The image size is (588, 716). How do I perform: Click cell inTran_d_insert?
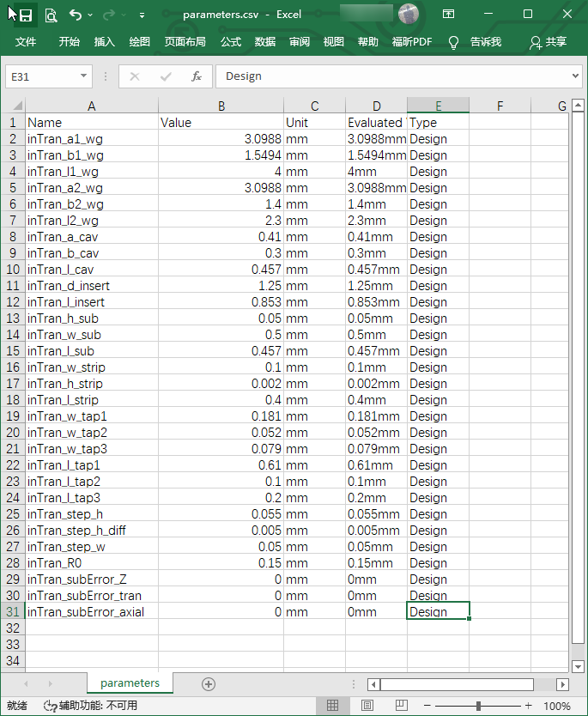coord(92,286)
